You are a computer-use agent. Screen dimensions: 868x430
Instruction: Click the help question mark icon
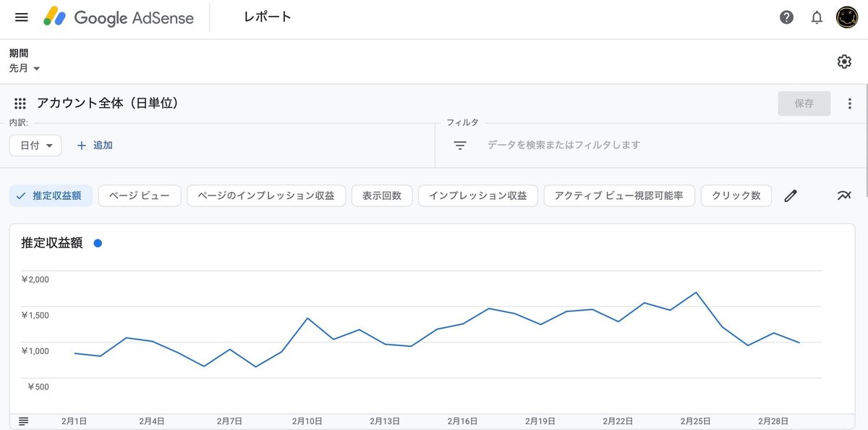coord(787,17)
